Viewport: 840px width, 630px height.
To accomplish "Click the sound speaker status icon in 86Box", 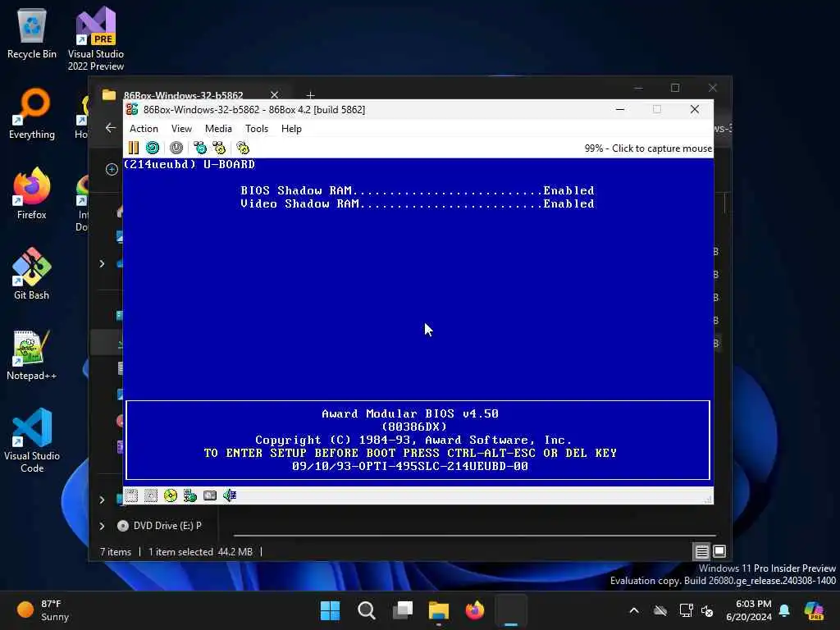I will tap(230, 495).
